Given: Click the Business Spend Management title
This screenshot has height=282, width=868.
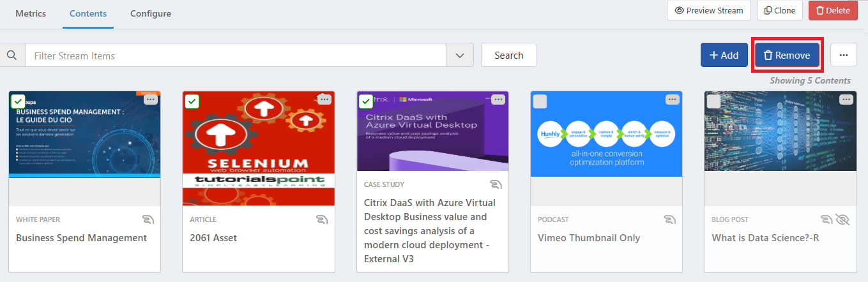Looking at the screenshot, I should (x=82, y=238).
